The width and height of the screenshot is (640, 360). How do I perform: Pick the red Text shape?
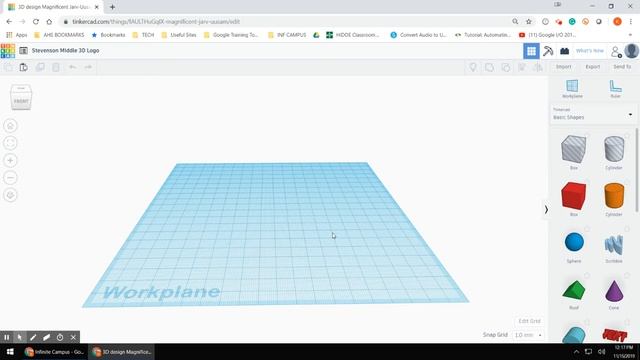tap(614, 335)
